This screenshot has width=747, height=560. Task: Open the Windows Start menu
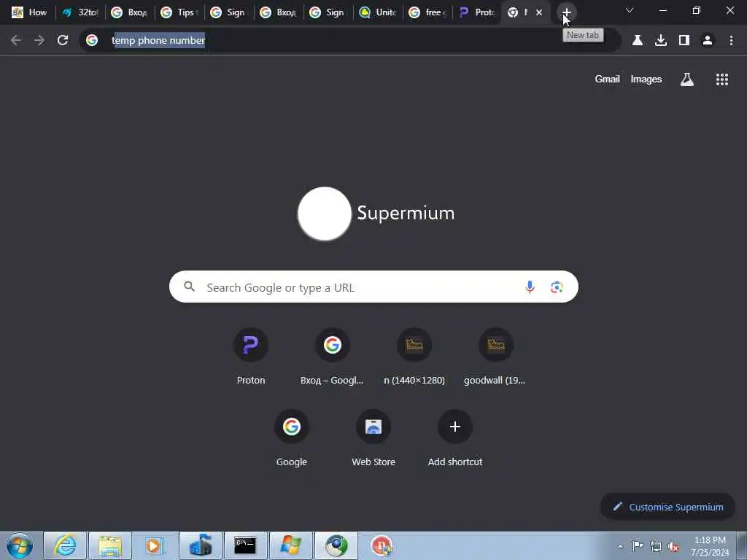20,545
